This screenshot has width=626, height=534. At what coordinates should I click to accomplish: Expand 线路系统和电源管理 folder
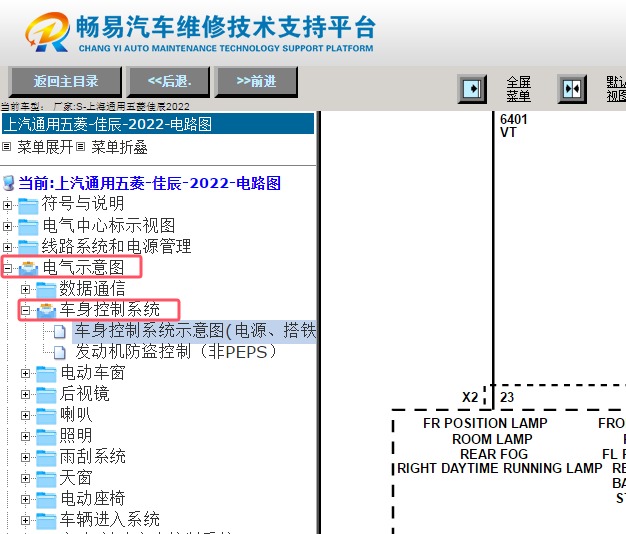[x=7, y=247]
